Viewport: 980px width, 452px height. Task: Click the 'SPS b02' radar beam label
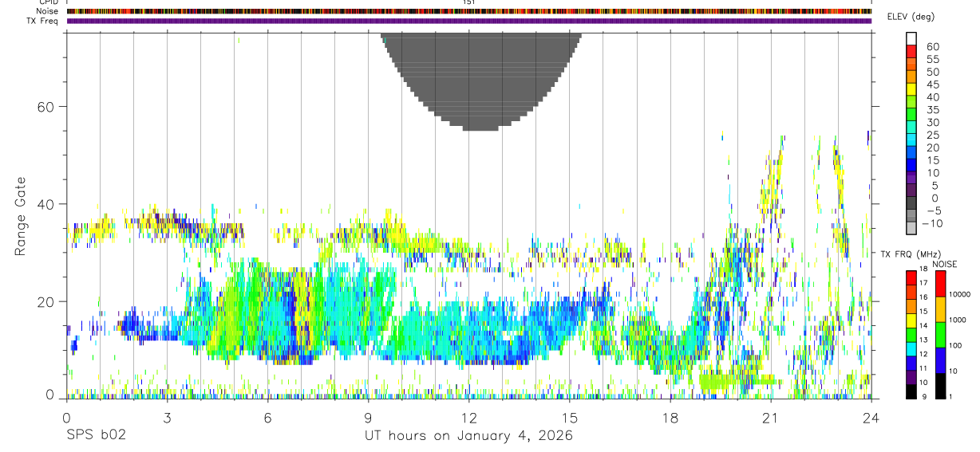[96, 436]
